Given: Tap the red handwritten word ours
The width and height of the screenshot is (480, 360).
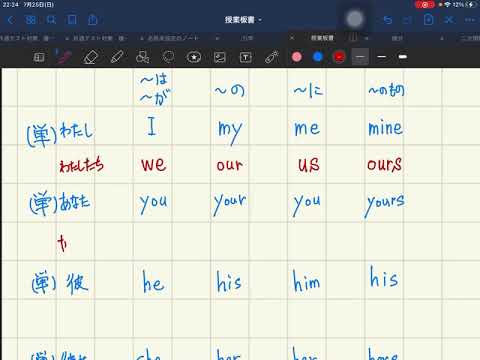Looking at the screenshot, I should 384,164.
